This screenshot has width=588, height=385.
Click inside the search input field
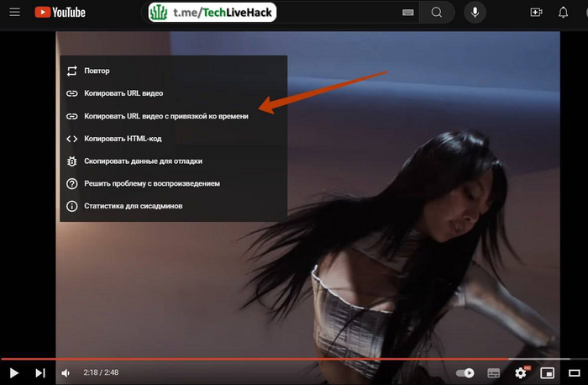pyautogui.click(x=280, y=13)
